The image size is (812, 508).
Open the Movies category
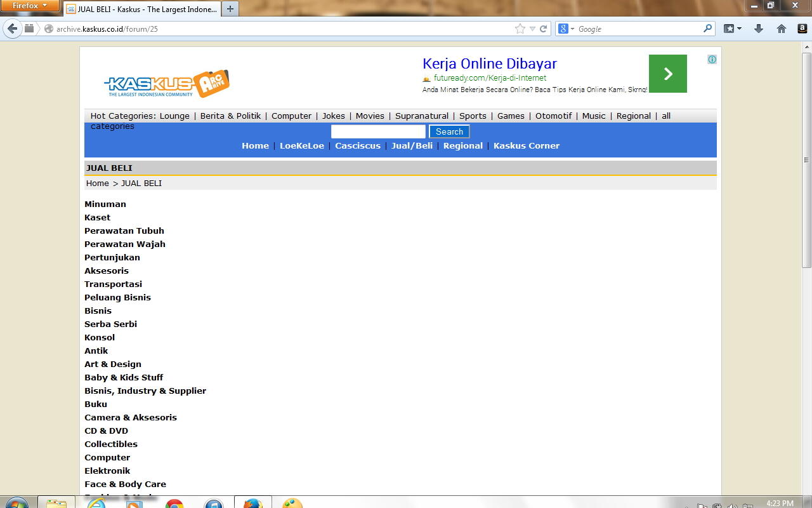370,116
